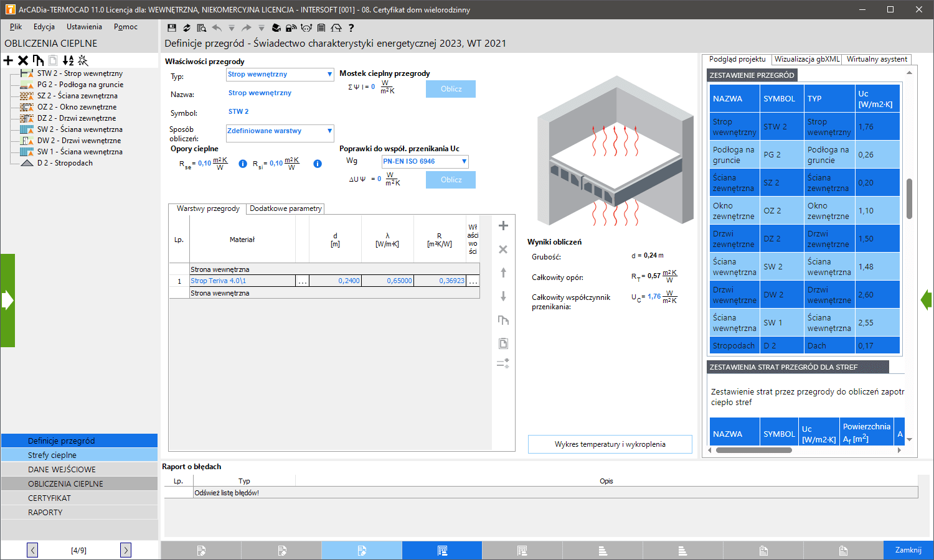
Task: Click the horizontal scrollbar under the strat table
Action: coord(754,450)
